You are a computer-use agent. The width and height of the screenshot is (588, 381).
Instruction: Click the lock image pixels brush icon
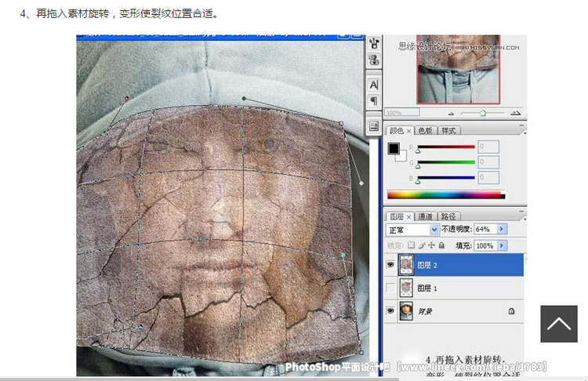[423, 245]
